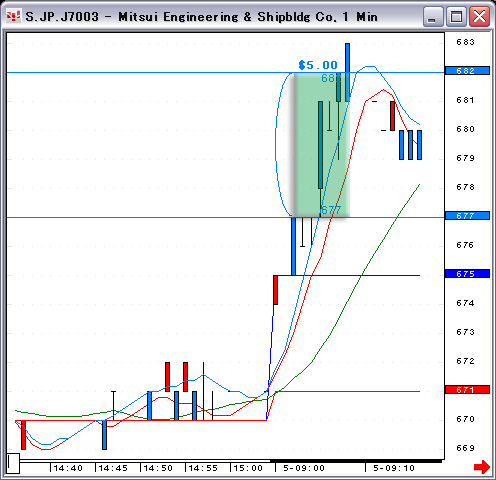Click the 678 price axis label
This screenshot has height=480, width=496.
[x=465, y=187]
